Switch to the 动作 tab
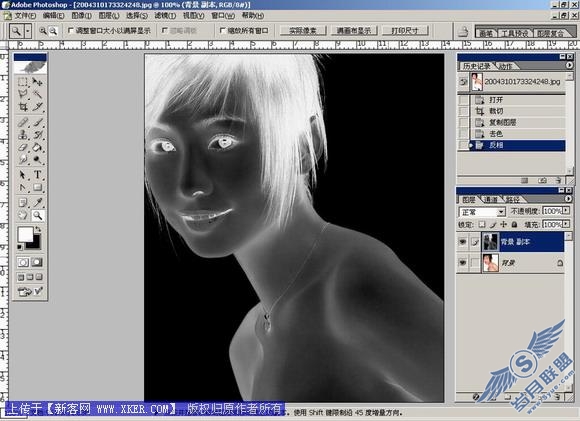580x421 pixels. 505,66
